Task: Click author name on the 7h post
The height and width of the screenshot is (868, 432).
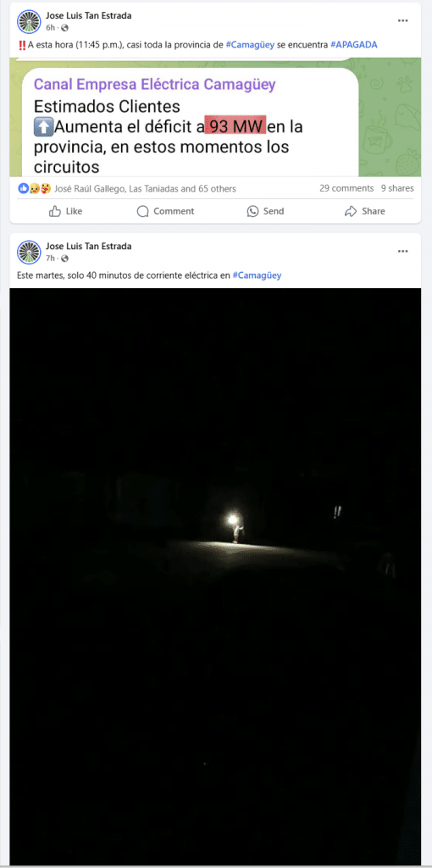Action: tap(88, 247)
